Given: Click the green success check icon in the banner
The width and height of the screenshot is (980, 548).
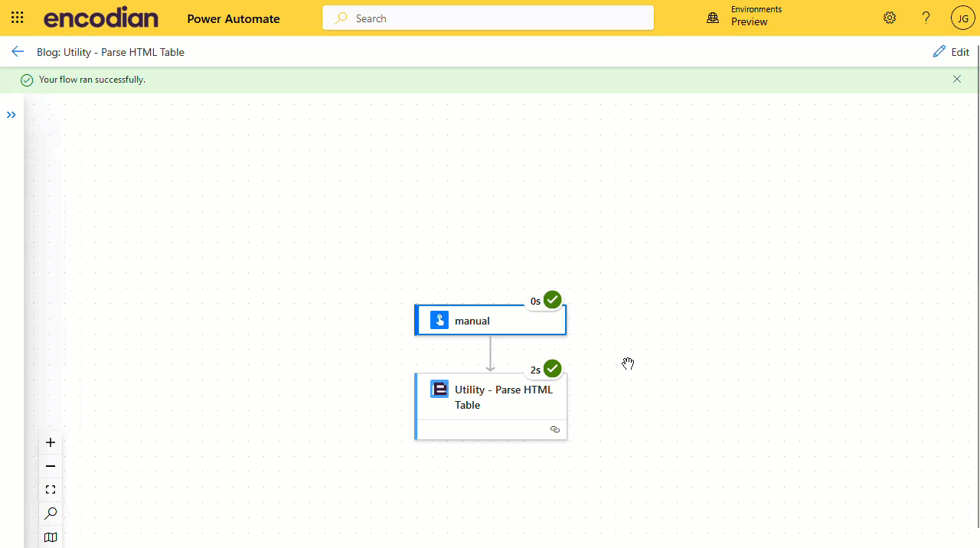Looking at the screenshot, I should [x=27, y=80].
